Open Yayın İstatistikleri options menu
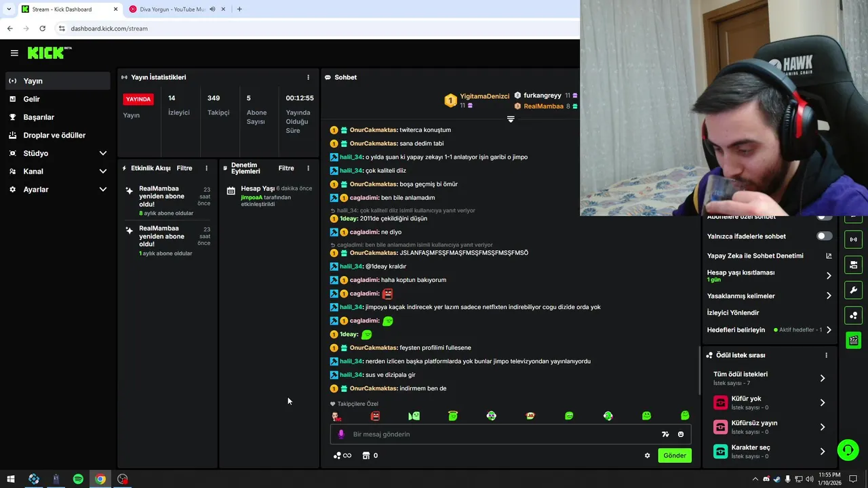This screenshot has height=488, width=868. pos(308,77)
